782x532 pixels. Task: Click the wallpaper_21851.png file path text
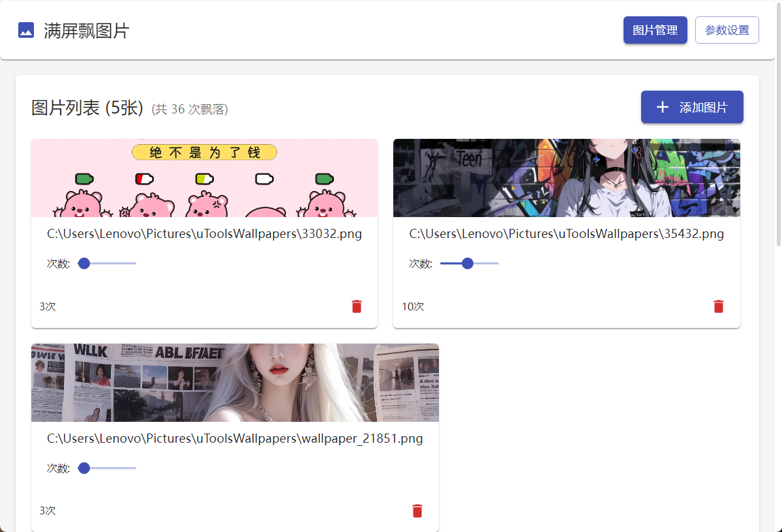[235, 439]
